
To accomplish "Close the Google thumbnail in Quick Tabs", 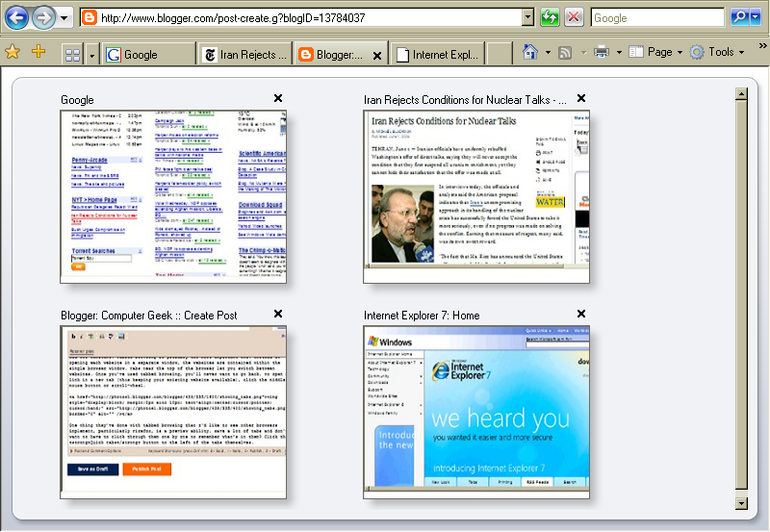I will tap(278, 98).
